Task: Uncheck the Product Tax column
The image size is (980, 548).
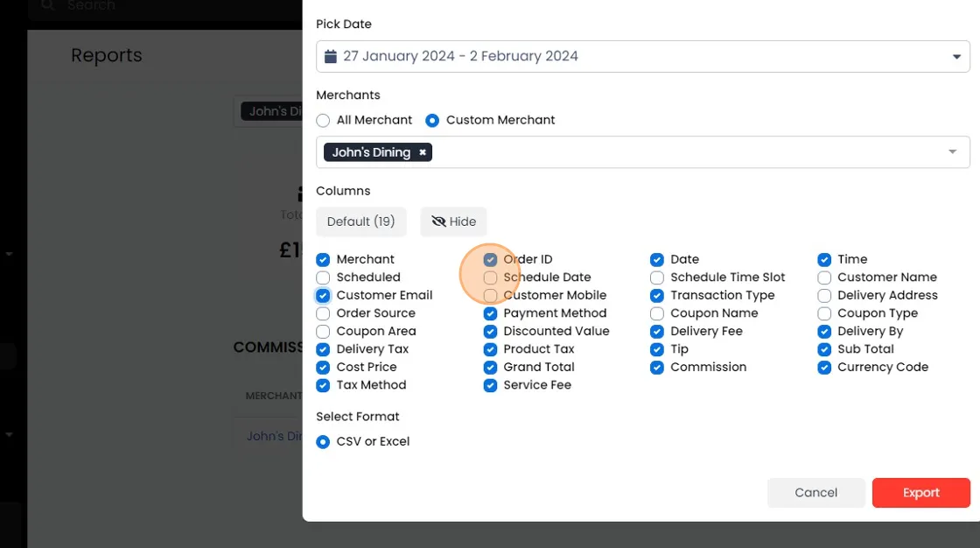Action: pos(490,349)
